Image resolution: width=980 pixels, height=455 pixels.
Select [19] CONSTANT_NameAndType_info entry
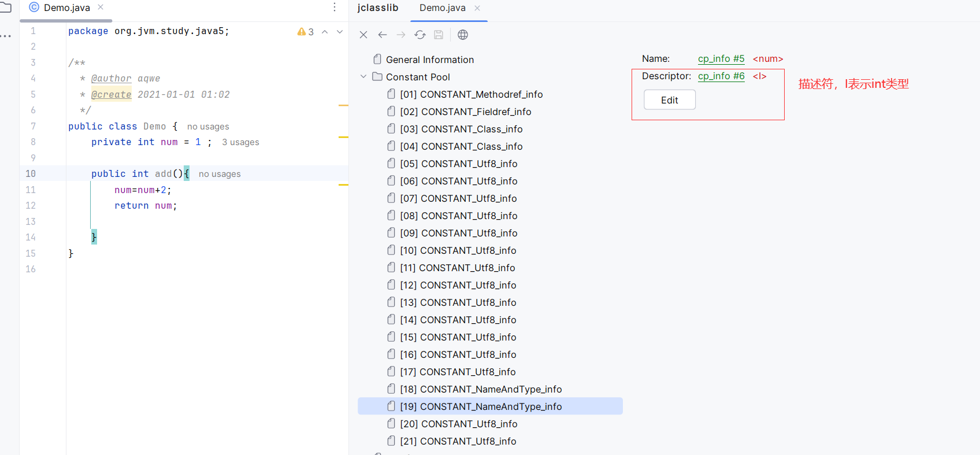pos(490,406)
